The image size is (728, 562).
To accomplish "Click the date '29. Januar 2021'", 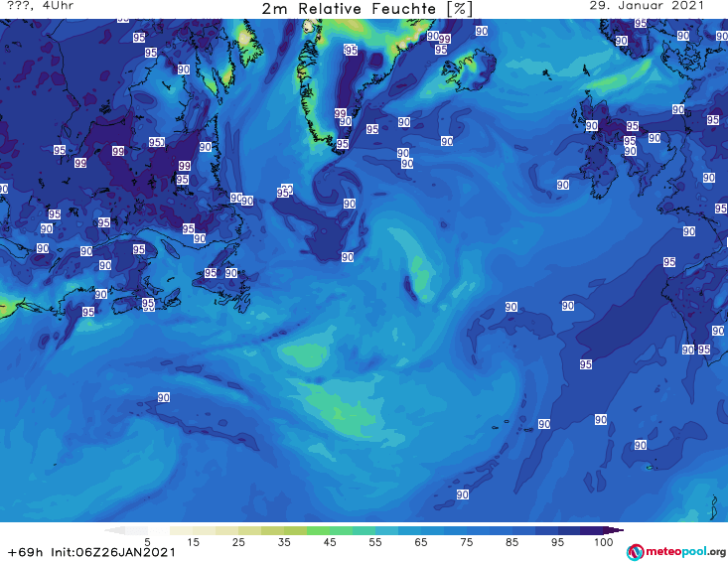I will point(647,6).
